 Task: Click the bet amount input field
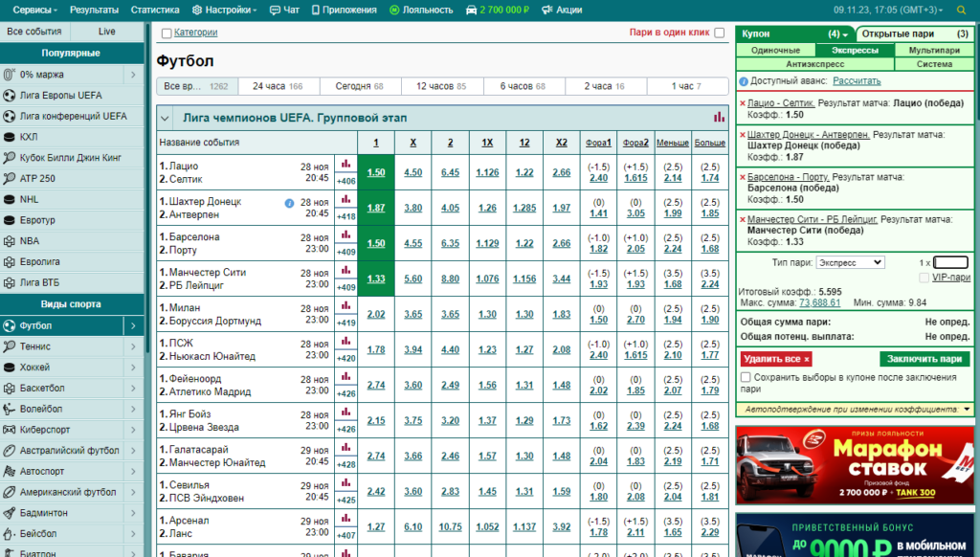[950, 262]
